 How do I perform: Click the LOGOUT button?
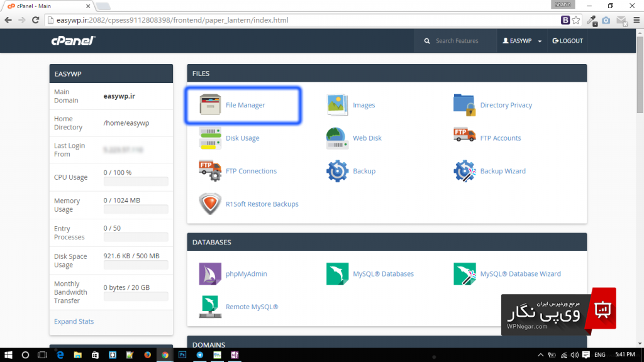[568, 41]
